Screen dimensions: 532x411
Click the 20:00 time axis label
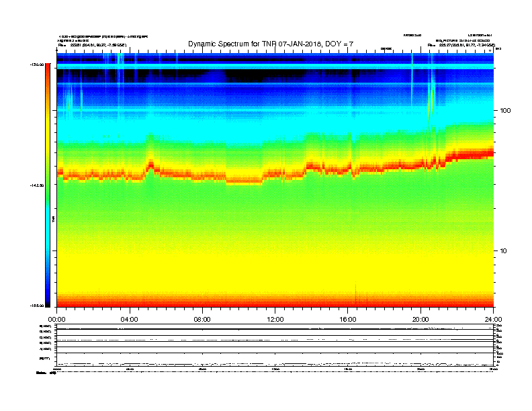[420, 320]
